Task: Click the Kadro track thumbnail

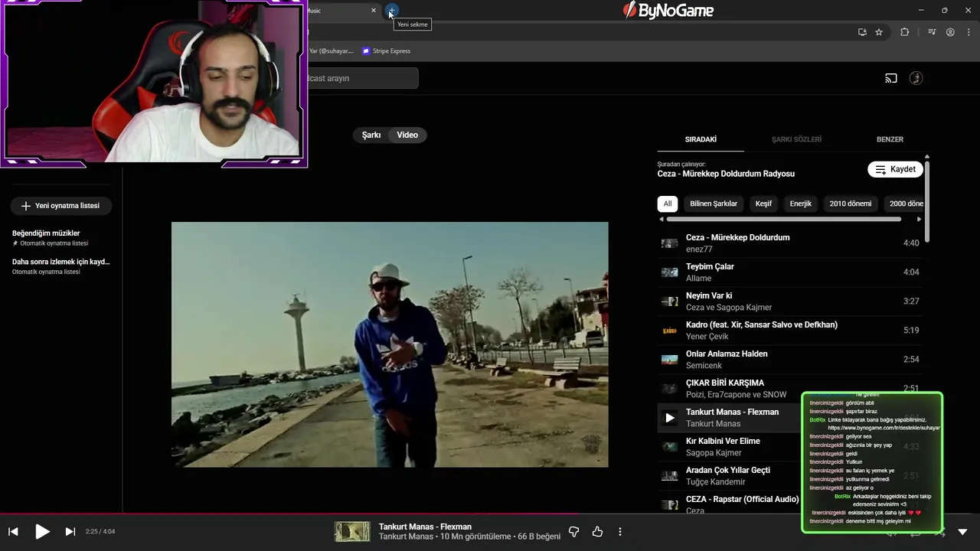Action: click(670, 331)
